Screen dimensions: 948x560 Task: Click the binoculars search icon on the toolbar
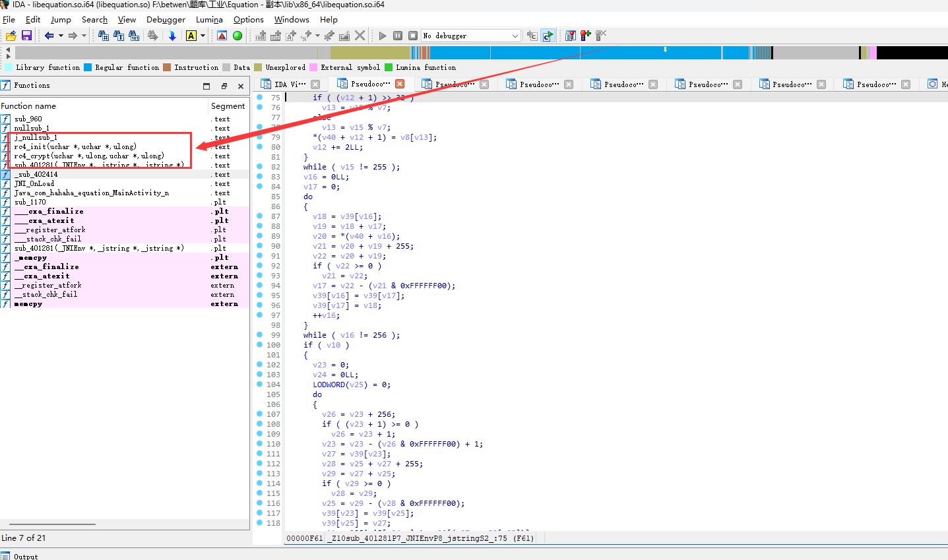(x=104, y=36)
